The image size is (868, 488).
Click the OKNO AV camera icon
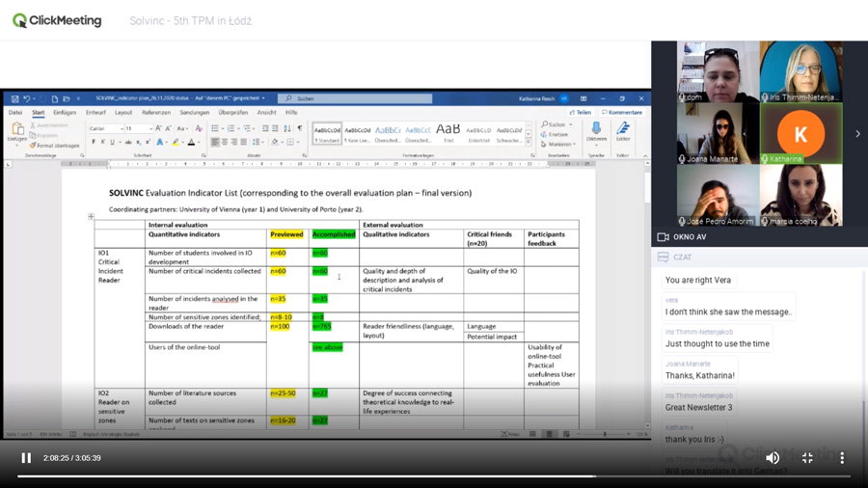pos(663,237)
